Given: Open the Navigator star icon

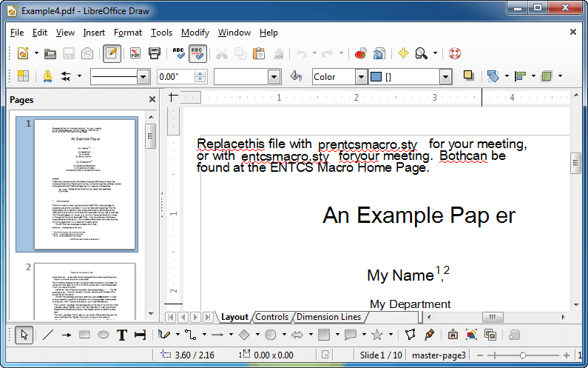Looking at the screenshot, I should 403,53.
